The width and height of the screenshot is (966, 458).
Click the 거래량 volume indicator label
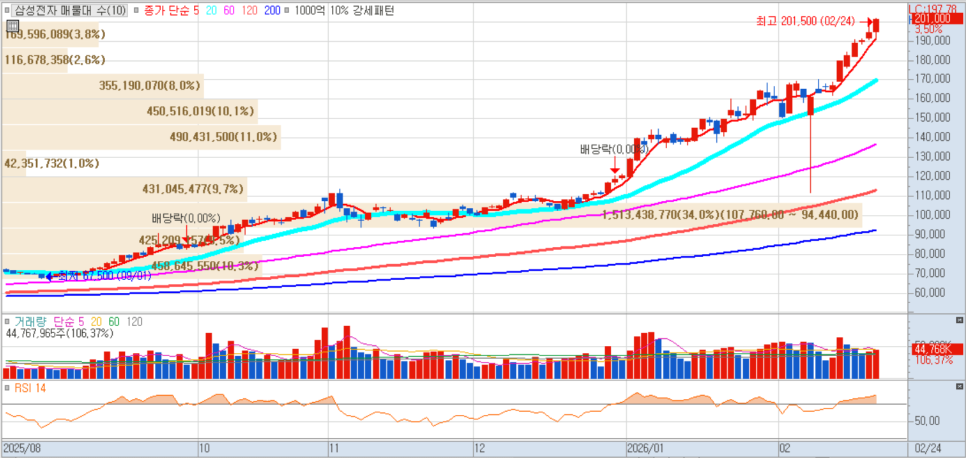click(30, 321)
